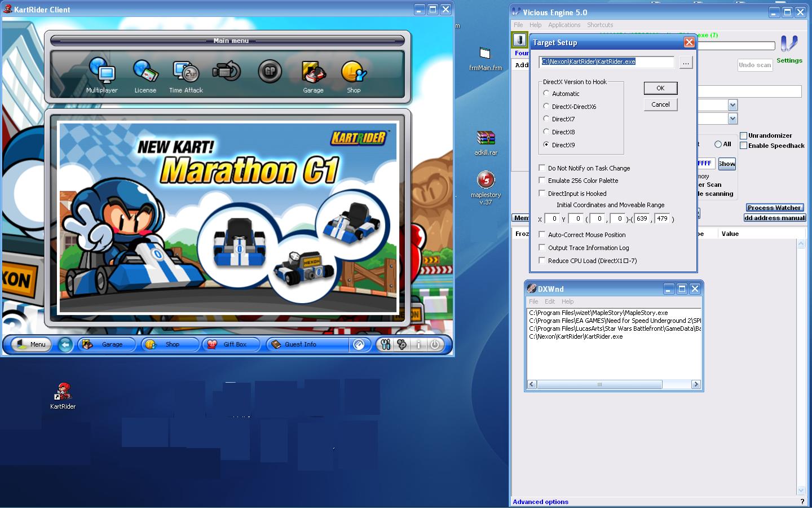Open the File menu in DXWnd
This screenshot has height=508, width=812.
pos(533,301)
